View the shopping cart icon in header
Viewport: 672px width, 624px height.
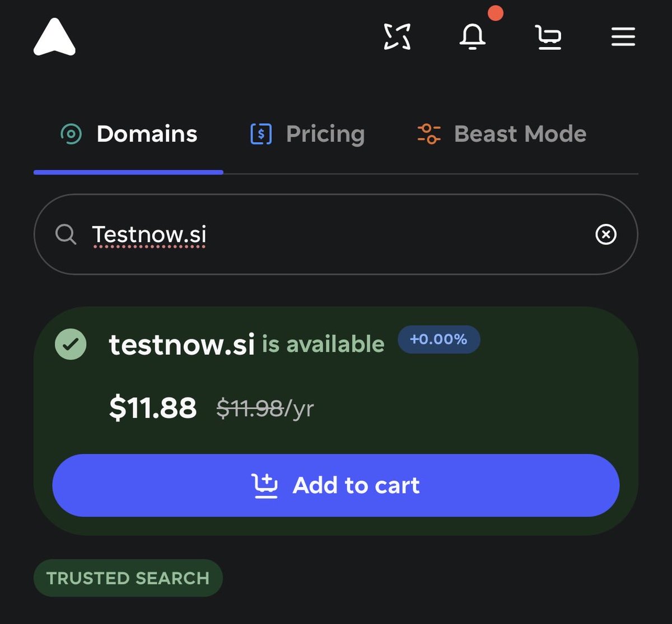[x=548, y=37]
